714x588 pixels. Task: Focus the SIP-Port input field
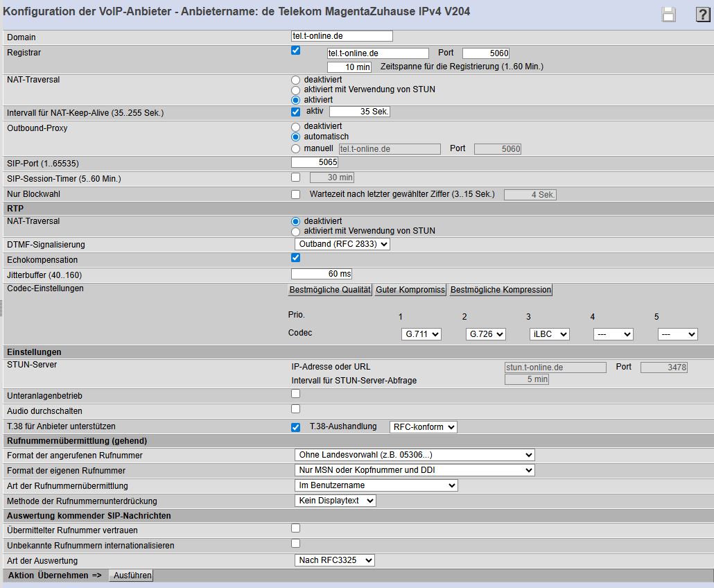point(315,162)
